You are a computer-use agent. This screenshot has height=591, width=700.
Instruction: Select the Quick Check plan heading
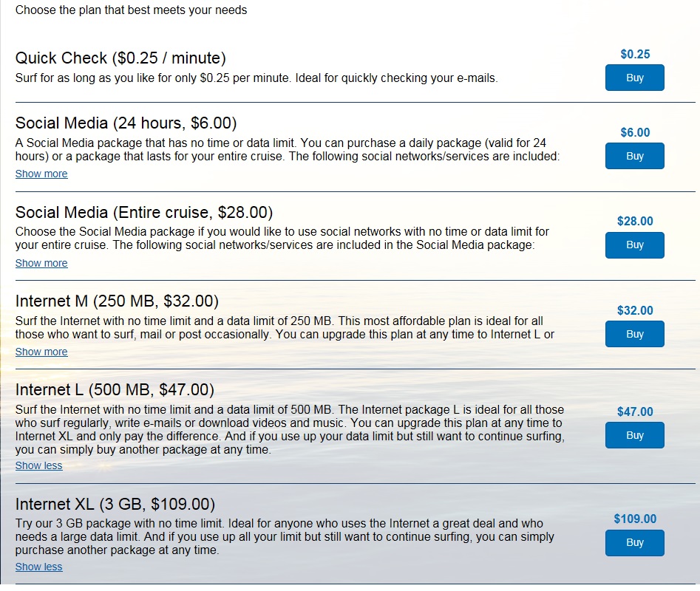pyautogui.click(x=120, y=58)
